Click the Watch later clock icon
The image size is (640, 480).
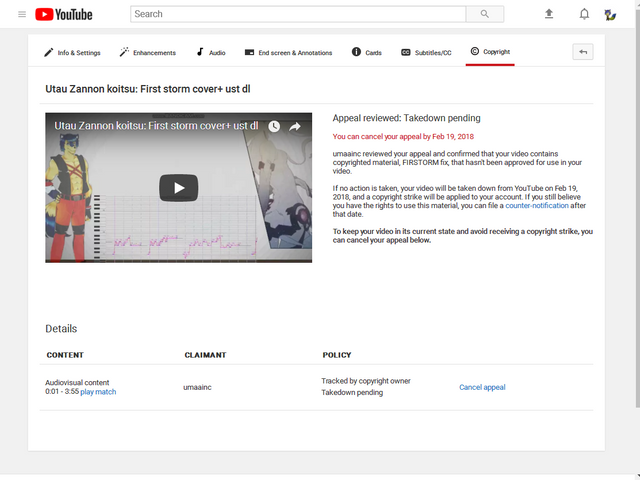pyautogui.click(x=274, y=127)
